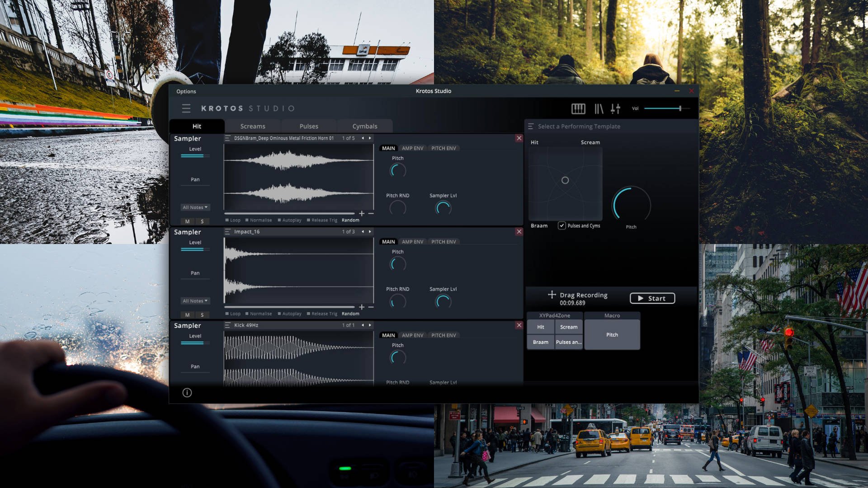Open file list menu for DSGNBram sample

tap(228, 138)
